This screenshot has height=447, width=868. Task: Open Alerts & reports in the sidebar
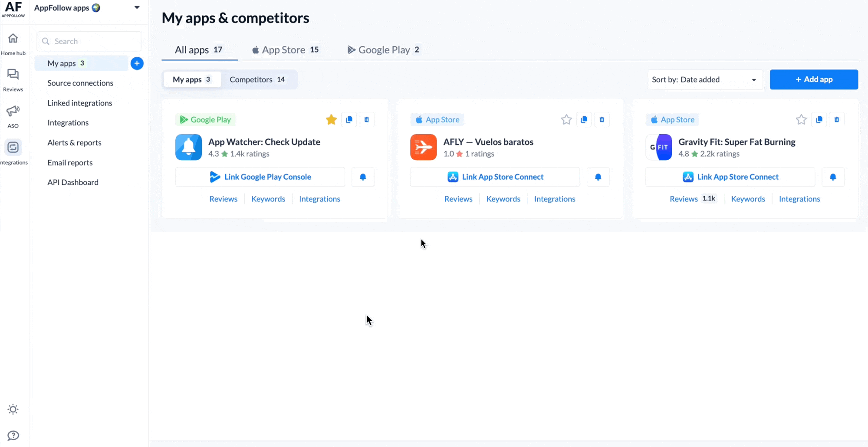click(75, 143)
